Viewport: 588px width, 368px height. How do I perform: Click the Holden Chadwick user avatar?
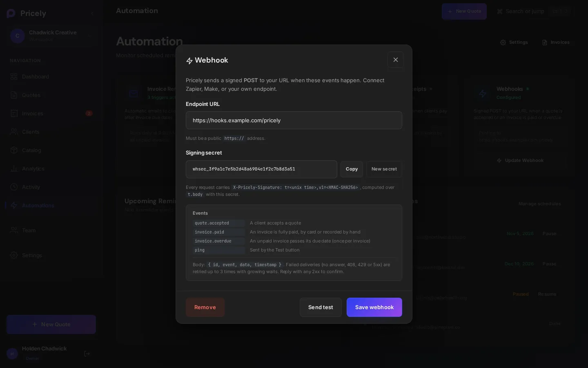[12, 354]
